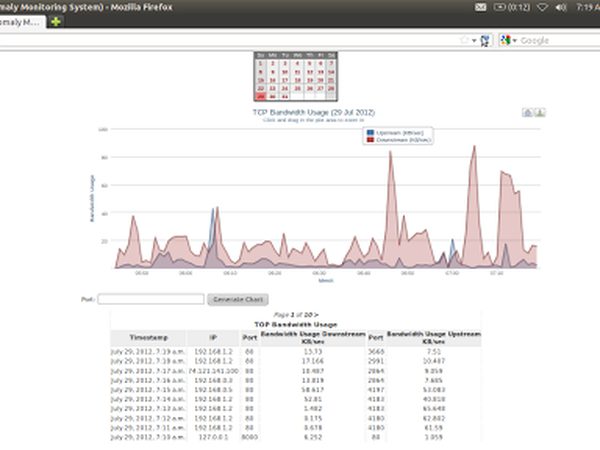Viewport: 600px width, 450px height.
Task: Open the mail envelope indicator in the top panel
Action: pos(481,7)
